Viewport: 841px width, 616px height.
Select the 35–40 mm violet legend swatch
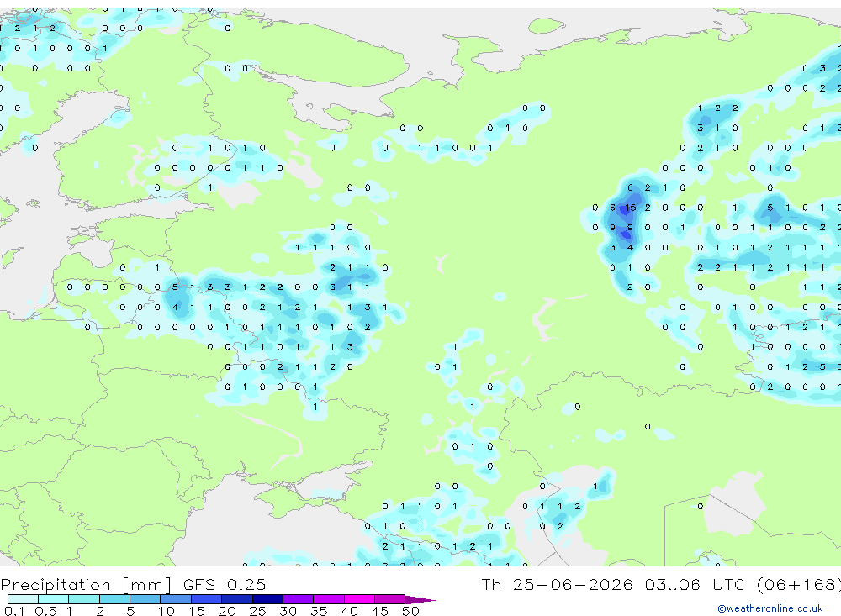point(329,599)
